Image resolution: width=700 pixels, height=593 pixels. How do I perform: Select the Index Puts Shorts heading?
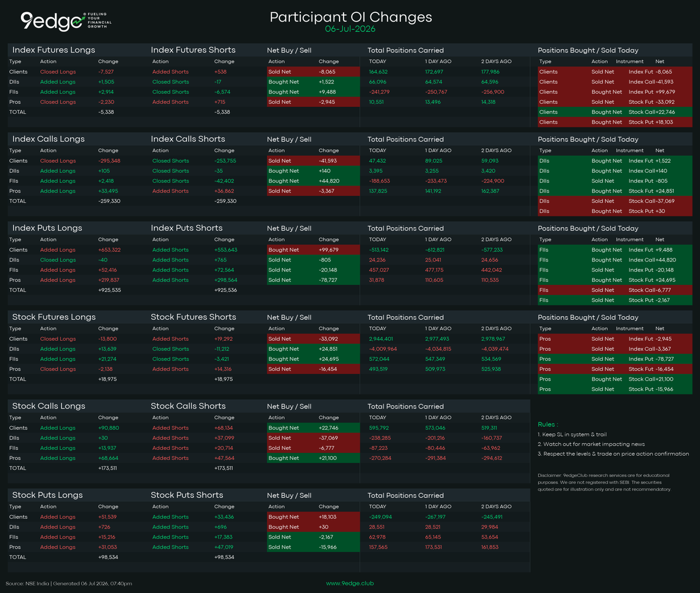(x=187, y=228)
